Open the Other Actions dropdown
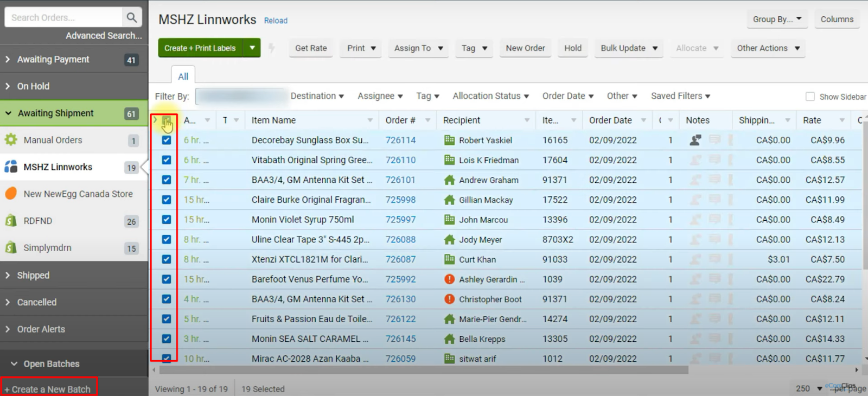 pos(768,48)
